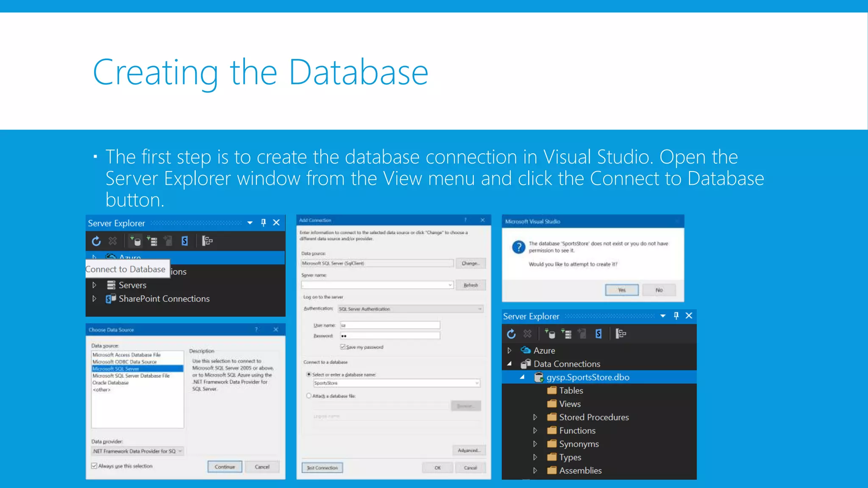This screenshot has width=868, height=488.
Task: Click Password input field
Action: tap(390, 335)
